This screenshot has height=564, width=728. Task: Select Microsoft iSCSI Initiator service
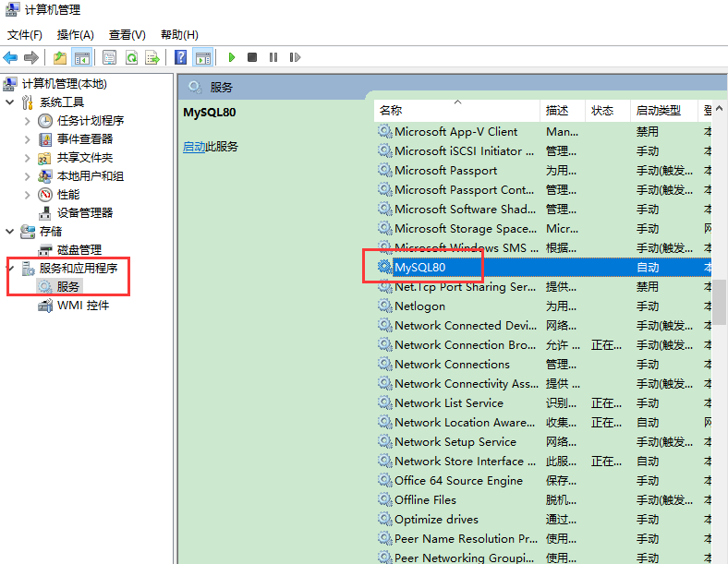click(x=543, y=151)
